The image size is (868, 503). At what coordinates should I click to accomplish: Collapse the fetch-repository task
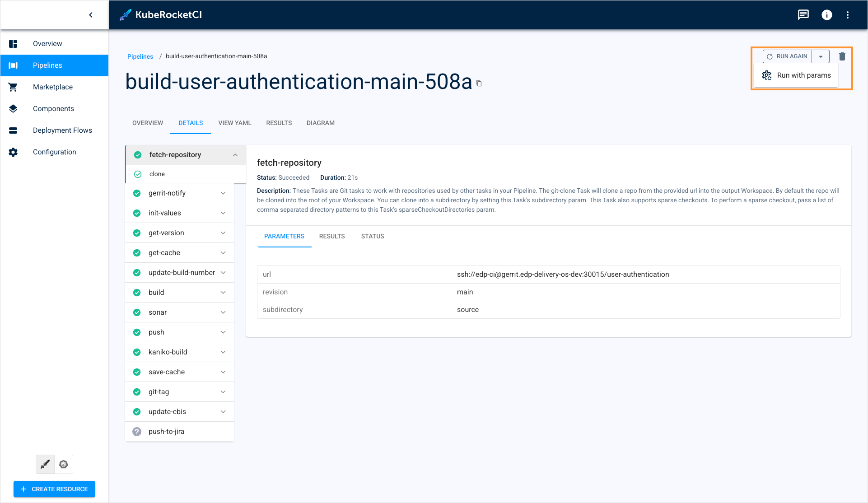click(x=235, y=155)
